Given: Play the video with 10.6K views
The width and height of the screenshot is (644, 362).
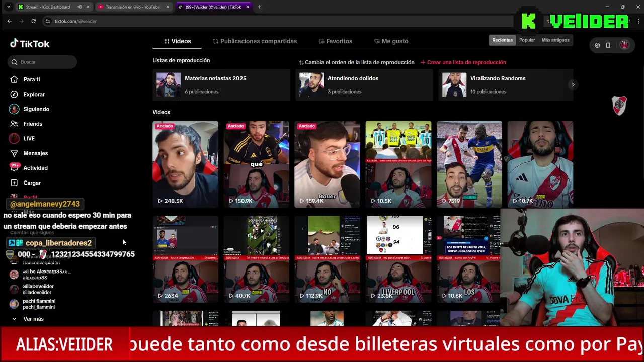Looking at the screenshot, I should [468, 259].
